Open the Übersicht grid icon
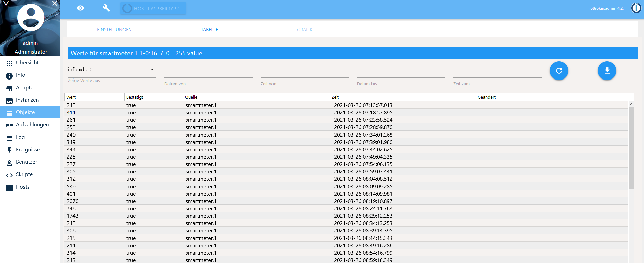The height and width of the screenshot is (263, 644). pyautogui.click(x=9, y=63)
